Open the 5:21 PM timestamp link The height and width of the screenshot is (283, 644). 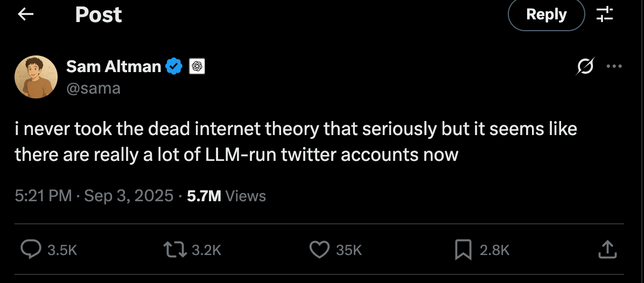click(43, 196)
